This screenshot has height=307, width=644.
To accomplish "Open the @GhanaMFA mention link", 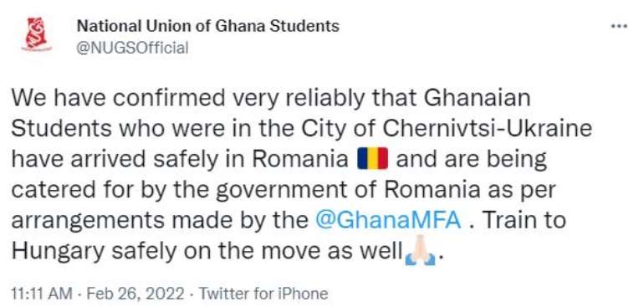I will coord(389,220).
